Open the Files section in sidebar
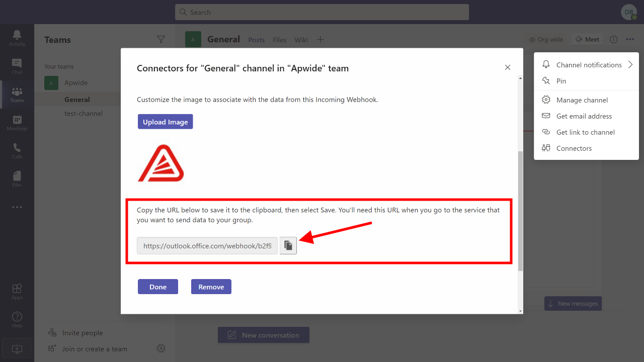 coord(17,178)
